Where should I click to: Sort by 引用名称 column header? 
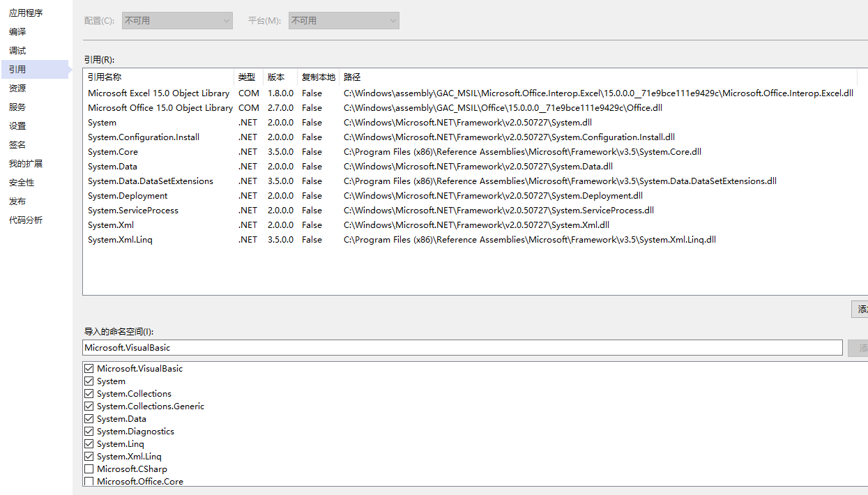pos(158,77)
